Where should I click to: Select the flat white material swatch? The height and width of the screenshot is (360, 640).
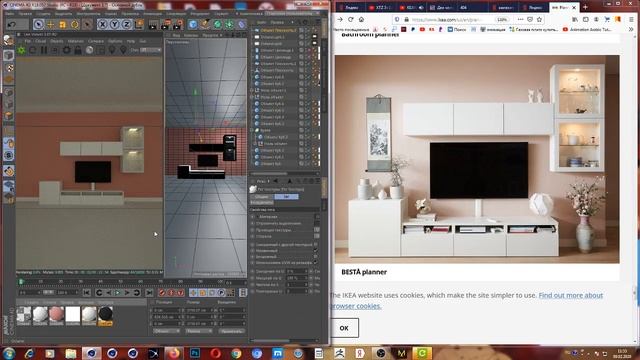coord(73,315)
